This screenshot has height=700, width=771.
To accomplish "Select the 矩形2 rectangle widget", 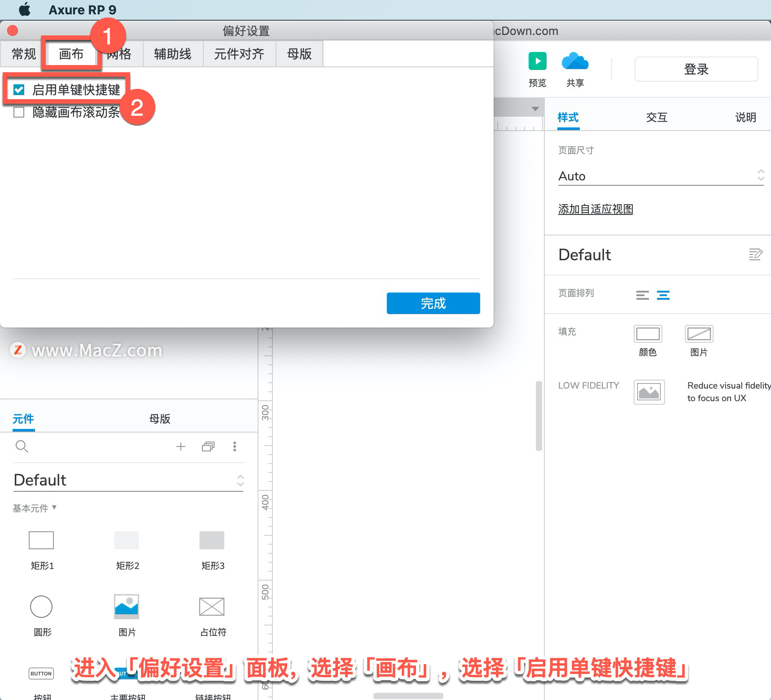I will [127, 540].
